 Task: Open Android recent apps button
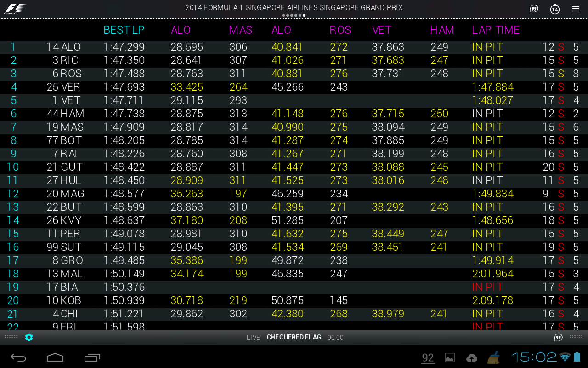coord(92,357)
